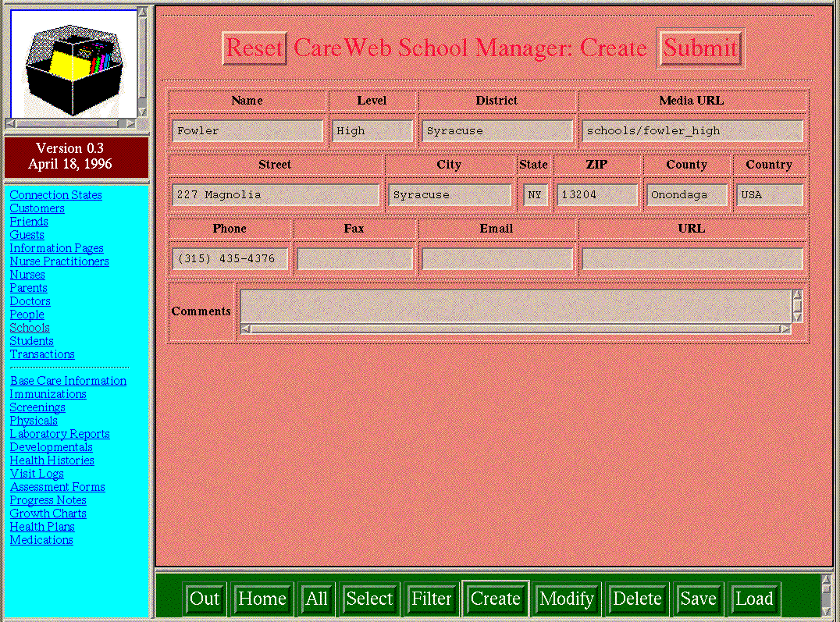The width and height of the screenshot is (840, 622).
Task: Click logo frame scroll right arrow
Action: click(130, 123)
